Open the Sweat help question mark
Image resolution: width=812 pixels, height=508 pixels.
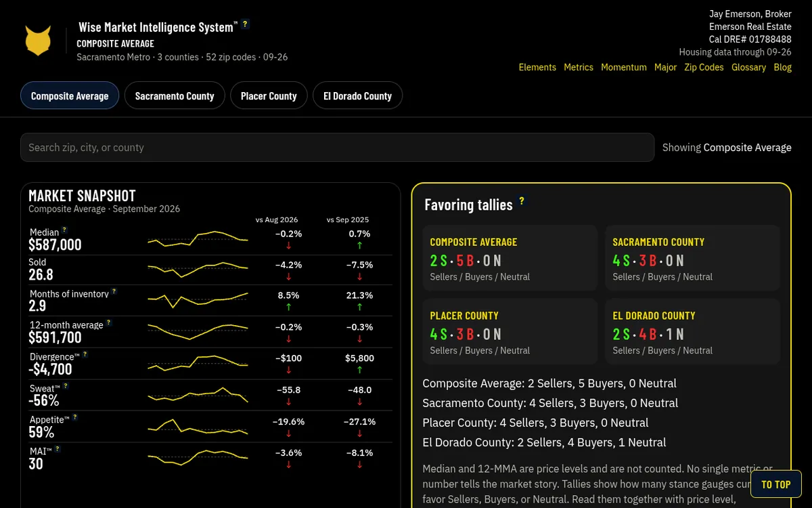pyautogui.click(x=66, y=386)
